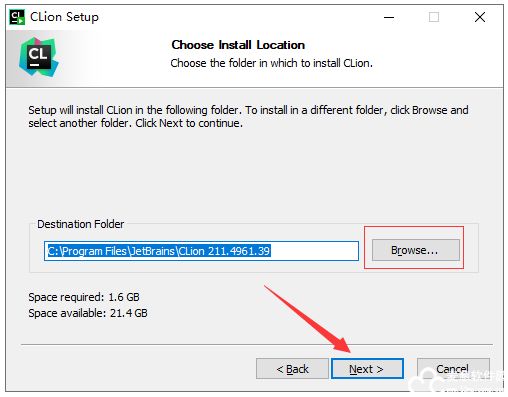
Task: Click the "Choose Install Location" heading
Action: point(238,45)
